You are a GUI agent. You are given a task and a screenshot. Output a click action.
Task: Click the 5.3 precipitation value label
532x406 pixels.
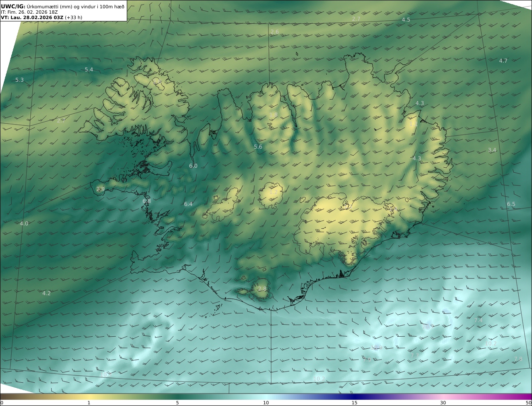pyautogui.click(x=20, y=80)
